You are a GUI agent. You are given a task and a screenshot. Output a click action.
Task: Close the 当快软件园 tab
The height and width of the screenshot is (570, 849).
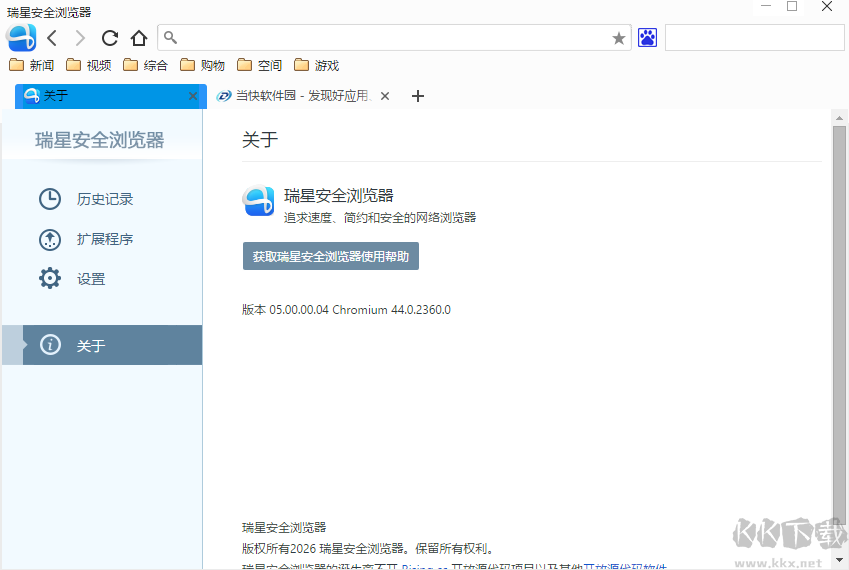click(385, 96)
